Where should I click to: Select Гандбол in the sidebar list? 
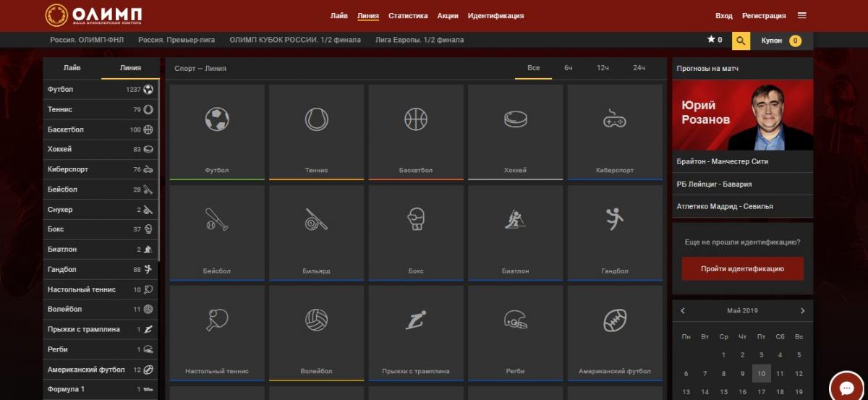point(100,269)
